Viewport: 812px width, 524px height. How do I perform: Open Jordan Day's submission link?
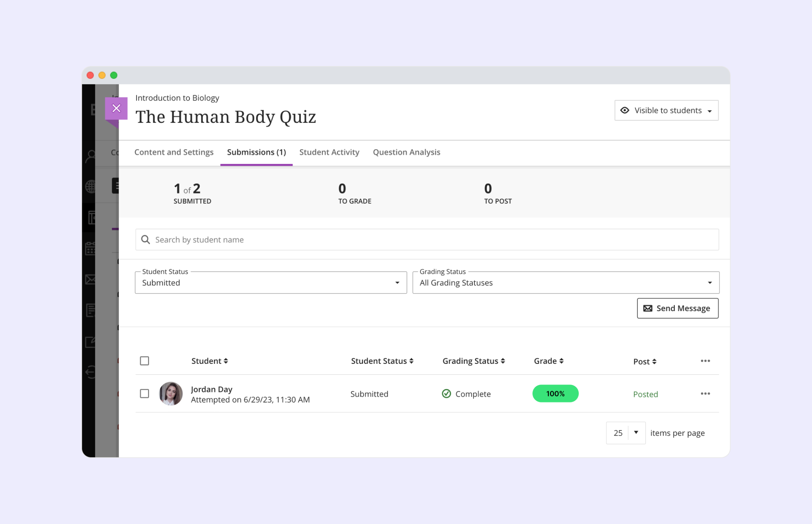[212, 389]
